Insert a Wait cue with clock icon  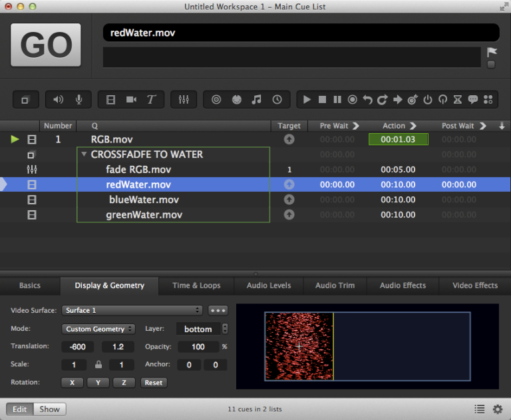pos(277,100)
